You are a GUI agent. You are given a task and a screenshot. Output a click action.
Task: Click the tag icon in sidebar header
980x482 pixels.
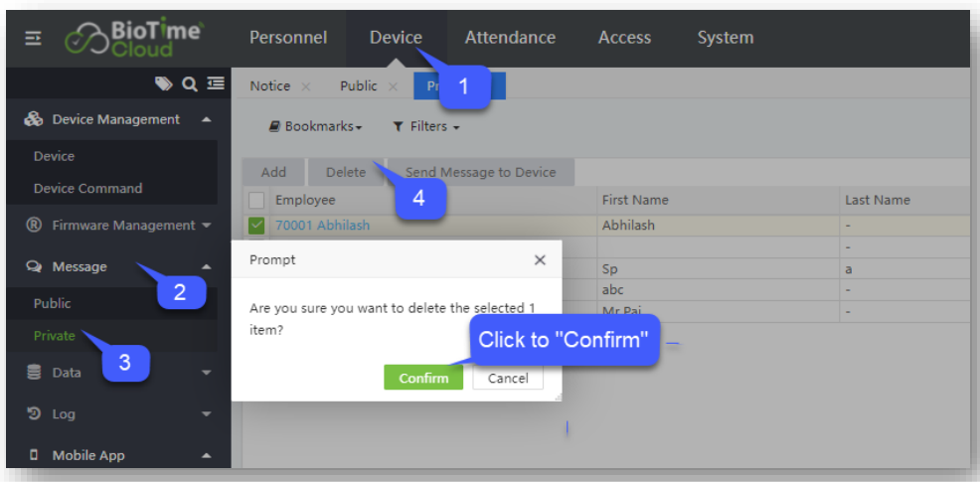[164, 85]
